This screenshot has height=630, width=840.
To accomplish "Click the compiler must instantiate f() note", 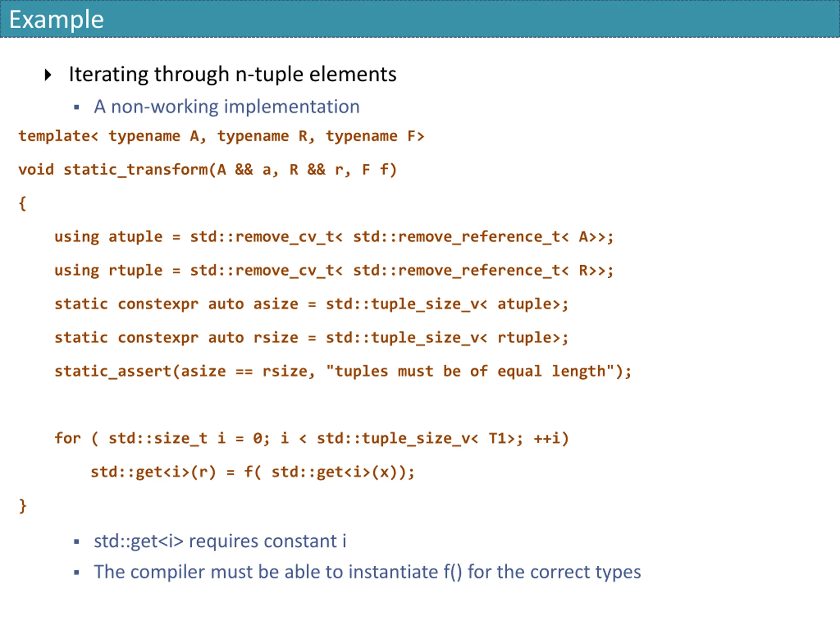I will [x=367, y=572].
